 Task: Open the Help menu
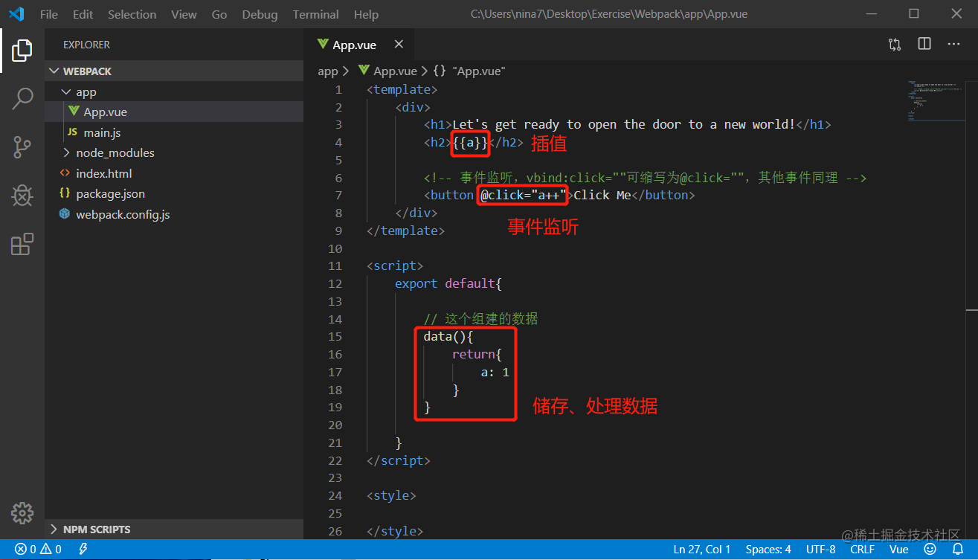(366, 14)
